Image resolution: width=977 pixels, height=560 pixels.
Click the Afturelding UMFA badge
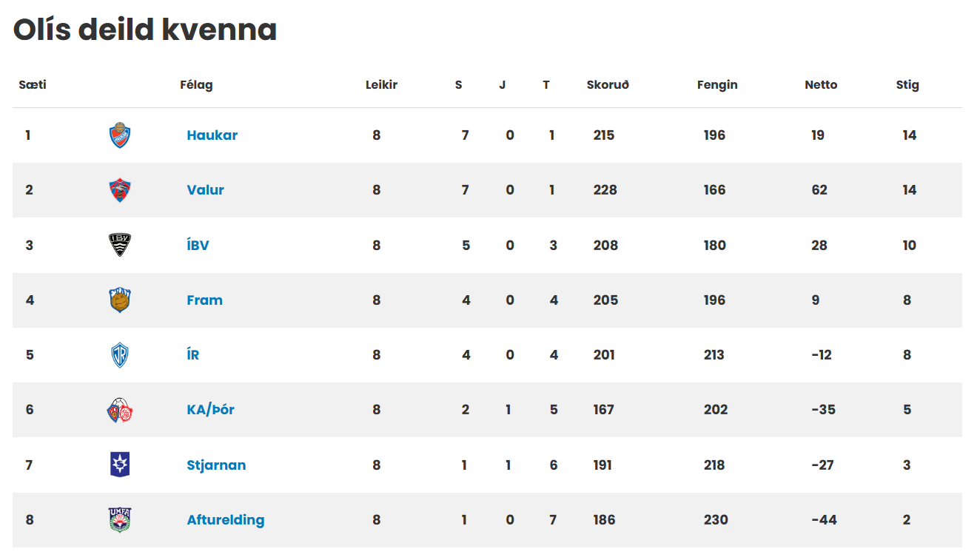119,520
